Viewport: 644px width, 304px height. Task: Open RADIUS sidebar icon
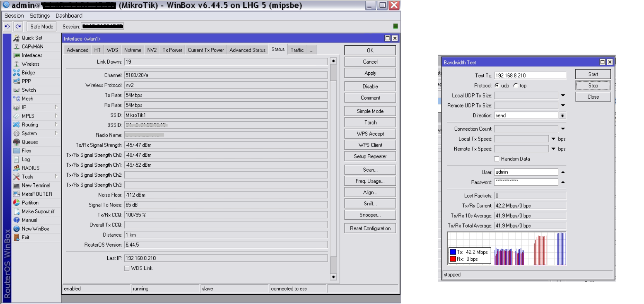pos(16,168)
